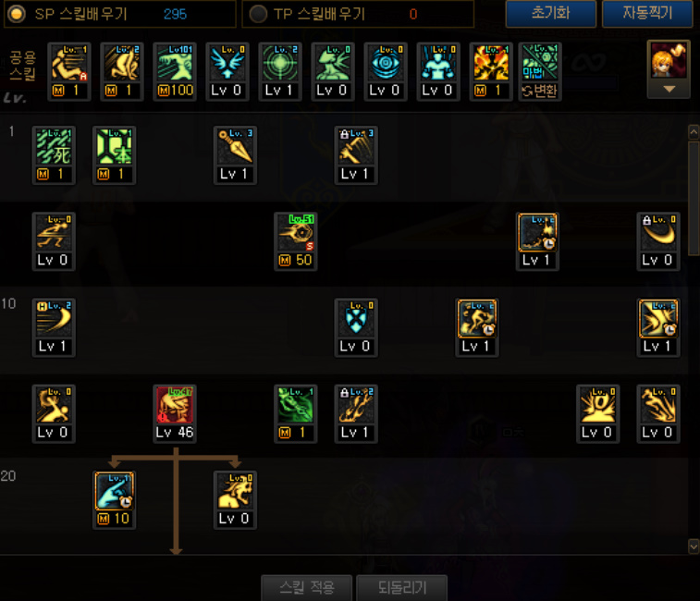Image resolution: width=700 pixels, height=601 pixels.
Task: Open the character portrait dropdown arrow
Action: (669, 89)
